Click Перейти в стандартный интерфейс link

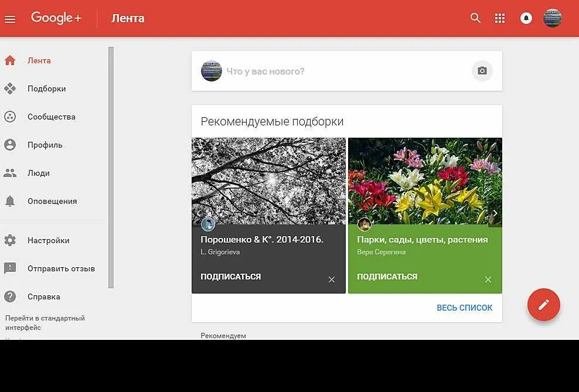(x=45, y=323)
